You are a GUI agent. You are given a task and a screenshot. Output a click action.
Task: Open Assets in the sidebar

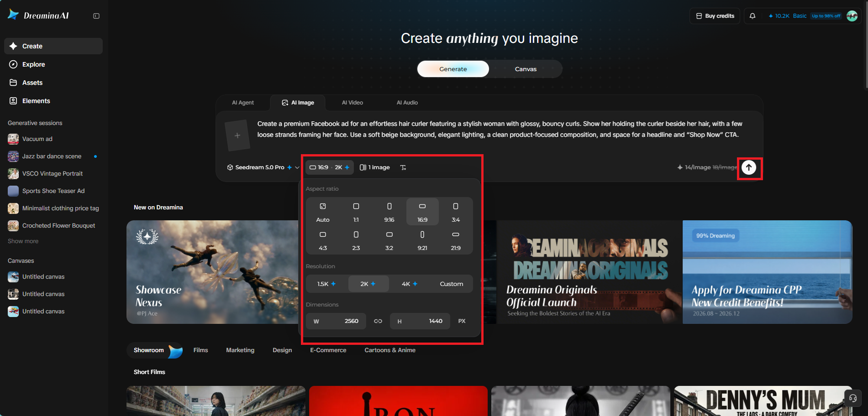(x=53, y=83)
